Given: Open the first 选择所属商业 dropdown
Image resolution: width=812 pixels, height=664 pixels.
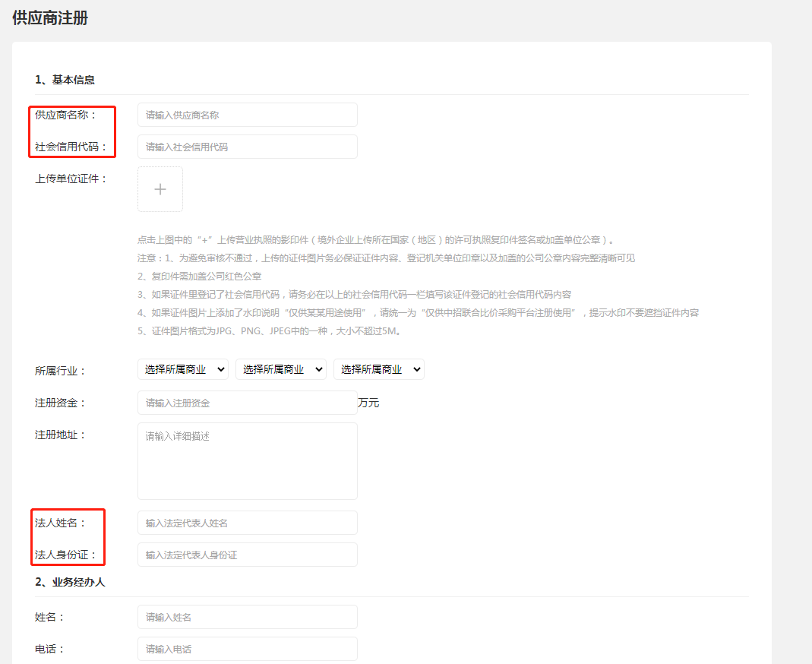Looking at the screenshot, I should click(183, 369).
